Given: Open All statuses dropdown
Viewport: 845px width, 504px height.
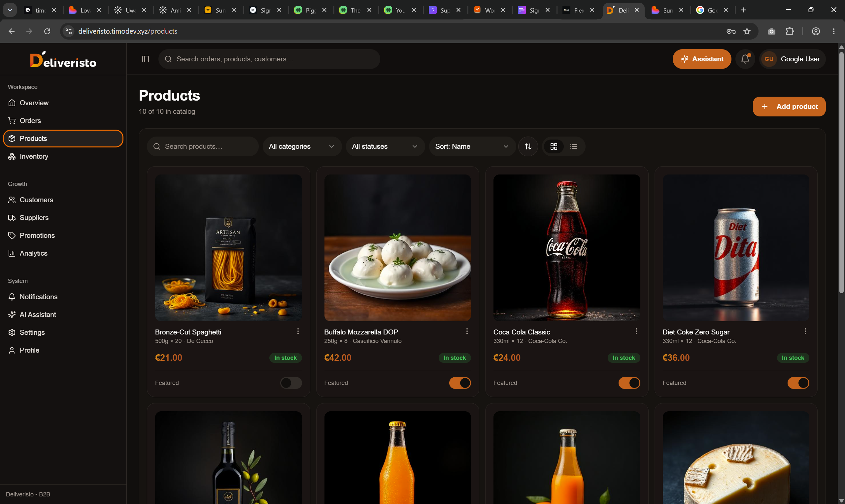Looking at the screenshot, I should pos(385,146).
